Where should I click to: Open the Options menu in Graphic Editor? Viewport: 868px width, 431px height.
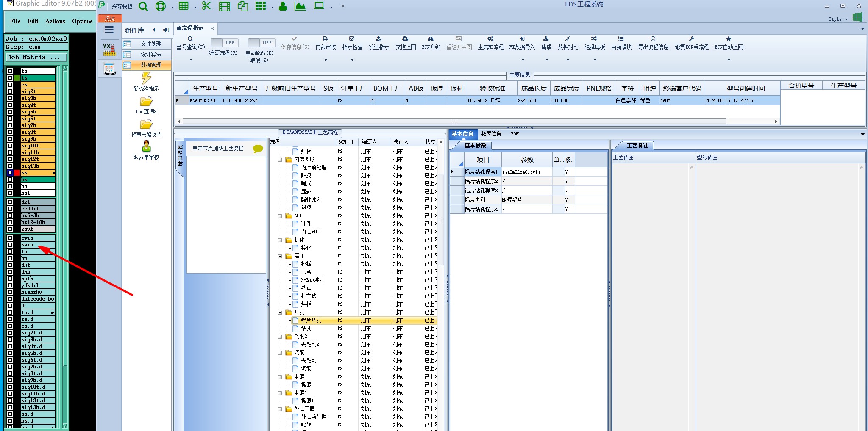pyautogui.click(x=82, y=21)
